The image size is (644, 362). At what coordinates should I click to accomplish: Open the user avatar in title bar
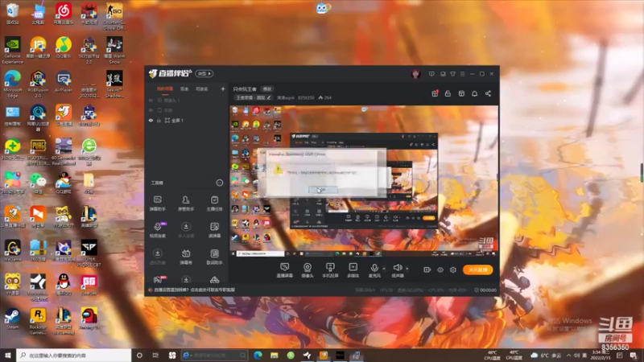point(415,74)
